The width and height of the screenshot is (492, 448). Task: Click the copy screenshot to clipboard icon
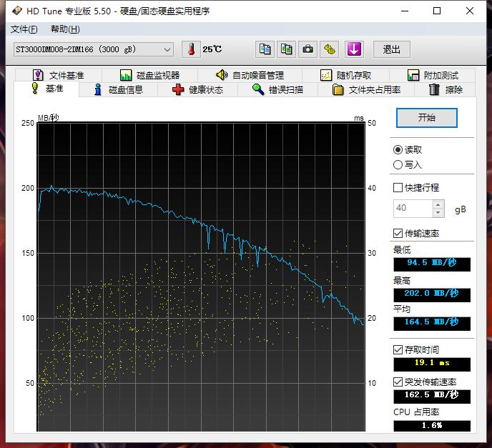click(x=287, y=49)
